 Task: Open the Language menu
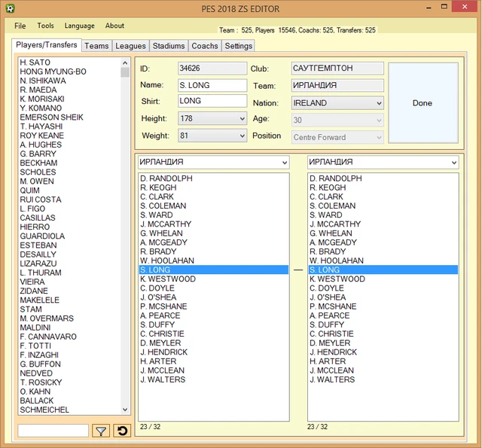(x=80, y=26)
